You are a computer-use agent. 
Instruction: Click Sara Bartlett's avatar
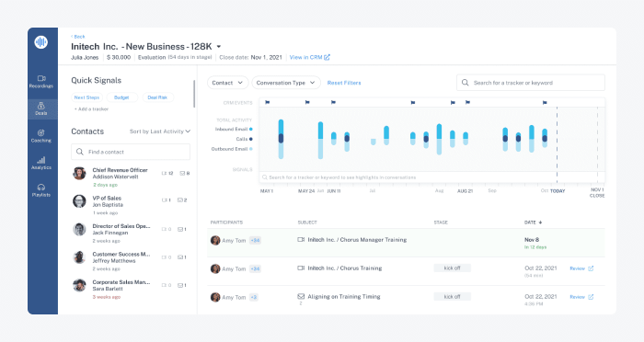79,285
